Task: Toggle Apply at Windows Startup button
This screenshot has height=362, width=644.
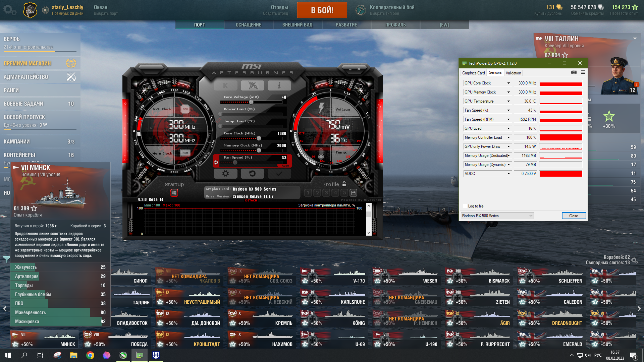Action: [174, 193]
